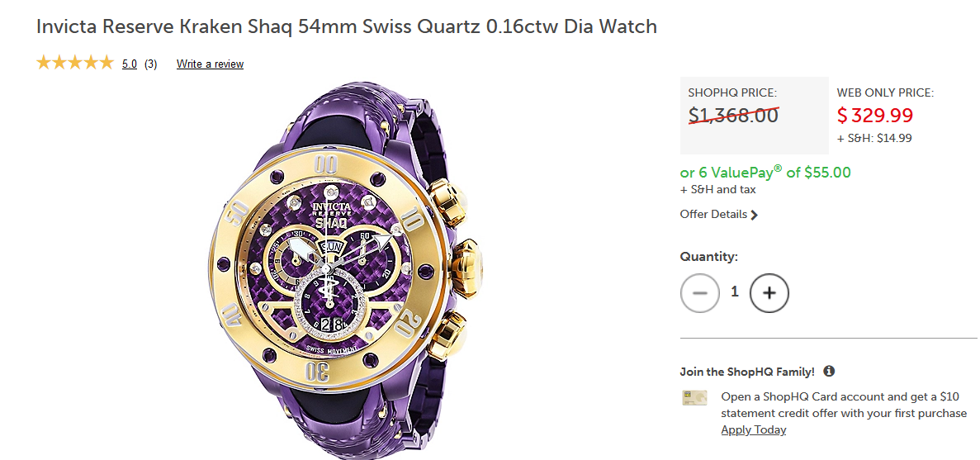The height and width of the screenshot is (460, 980).
Task: Click the fifth gold rating star
Action: point(106,63)
